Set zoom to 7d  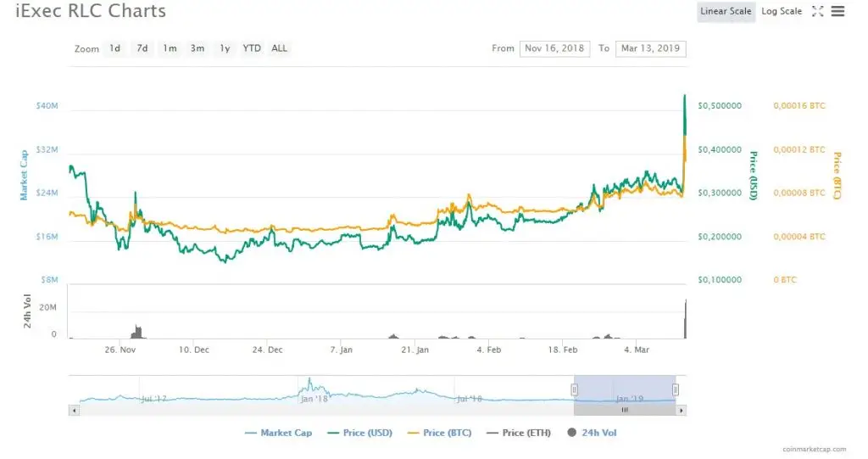(142, 48)
